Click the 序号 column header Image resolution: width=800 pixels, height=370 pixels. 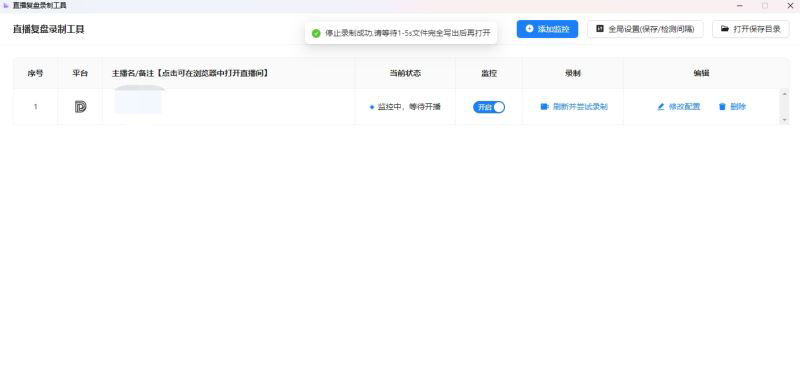pos(35,73)
